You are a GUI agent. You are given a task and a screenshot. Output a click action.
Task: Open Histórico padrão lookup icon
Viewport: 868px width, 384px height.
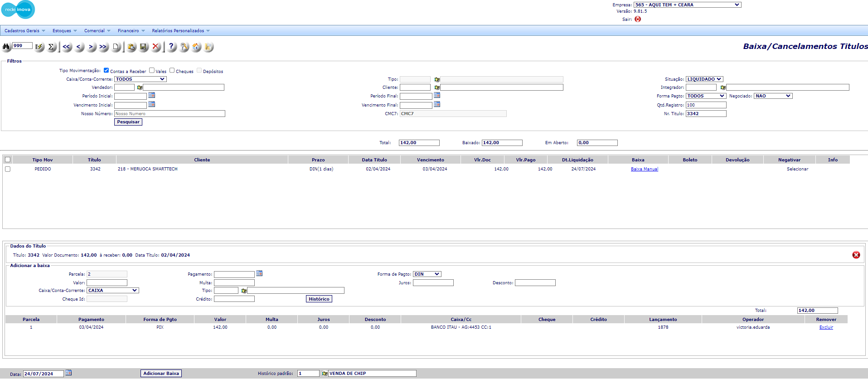[325, 374]
